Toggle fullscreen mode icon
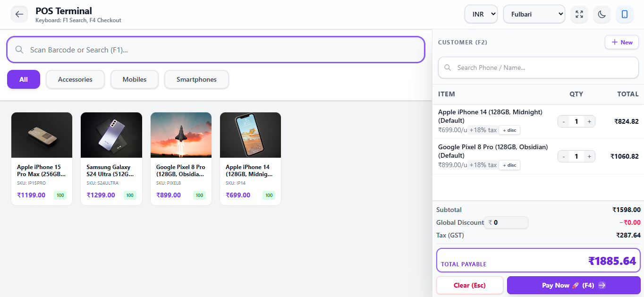Viewport: 644px width, 297px height. tap(579, 14)
